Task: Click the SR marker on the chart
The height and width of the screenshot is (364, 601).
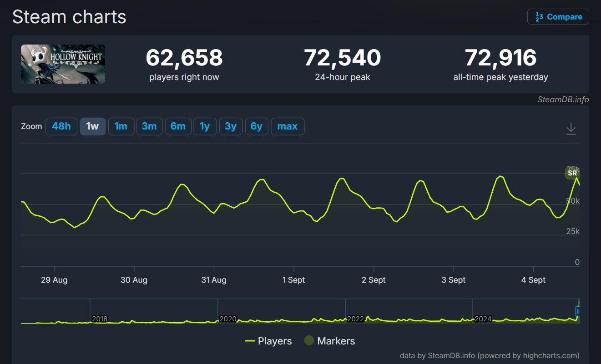Action: (572, 173)
